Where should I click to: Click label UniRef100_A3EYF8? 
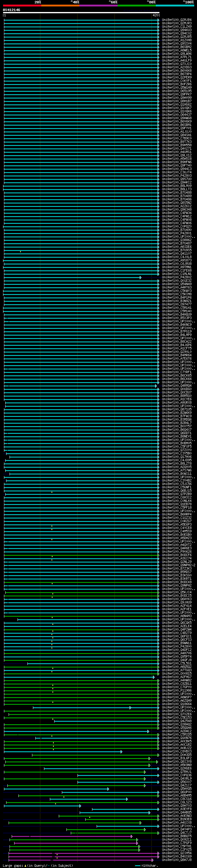tap(177, 809)
